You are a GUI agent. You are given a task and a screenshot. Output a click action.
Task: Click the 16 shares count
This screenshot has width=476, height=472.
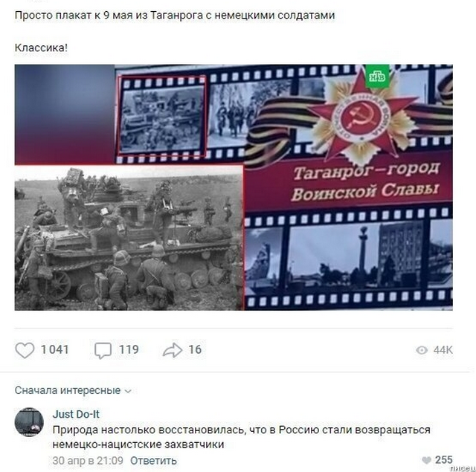point(195,350)
